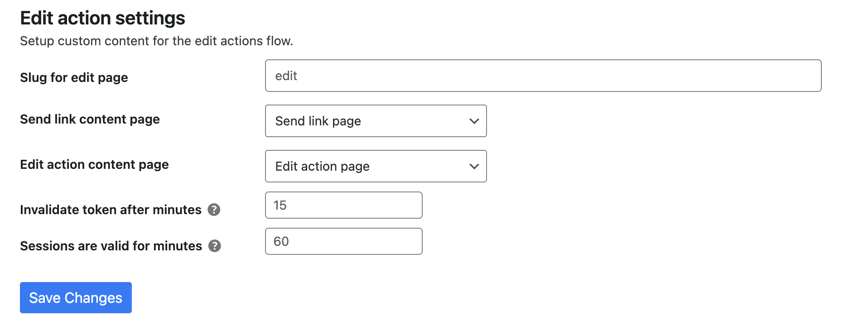868x335 pixels.
Task: Click the word 'edit' inside the slug field
Action: click(x=286, y=76)
